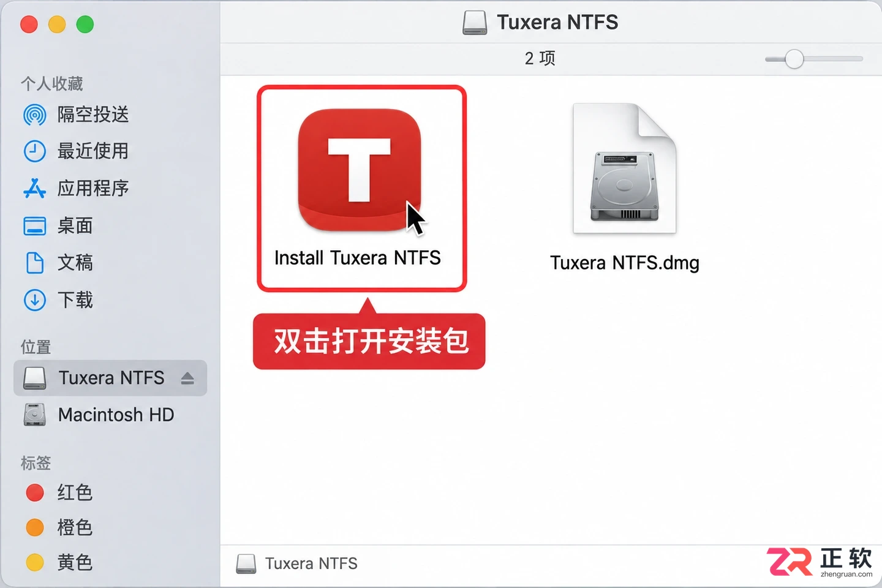
Task: Adjust the icon size slider knob
Action: pyautogui.click(x=794, y=59)
